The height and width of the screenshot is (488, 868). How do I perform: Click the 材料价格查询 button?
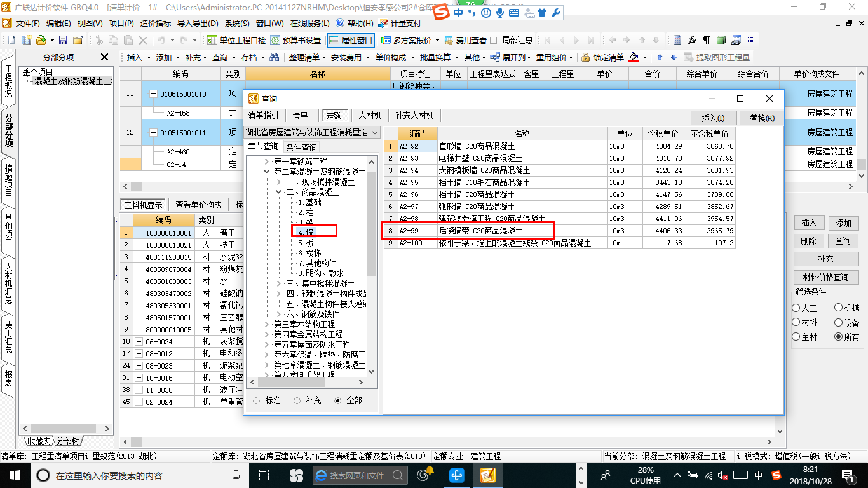[826, 277]
